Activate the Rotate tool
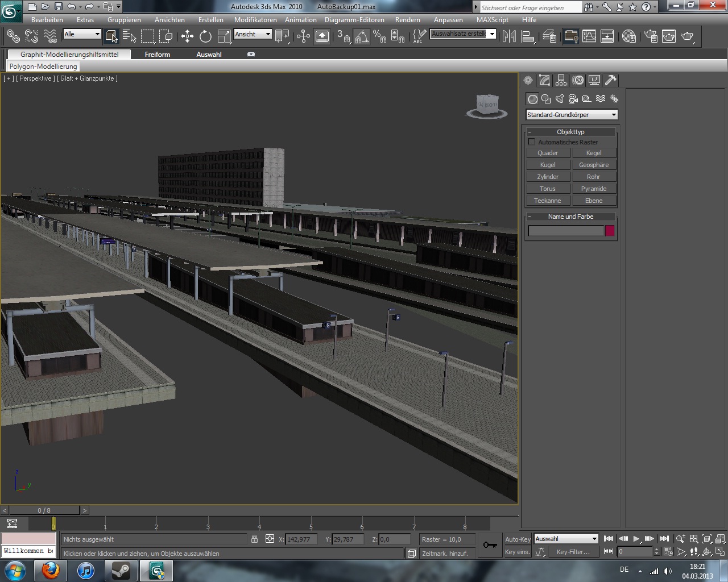728x582 pixels. tap(205, 36)
